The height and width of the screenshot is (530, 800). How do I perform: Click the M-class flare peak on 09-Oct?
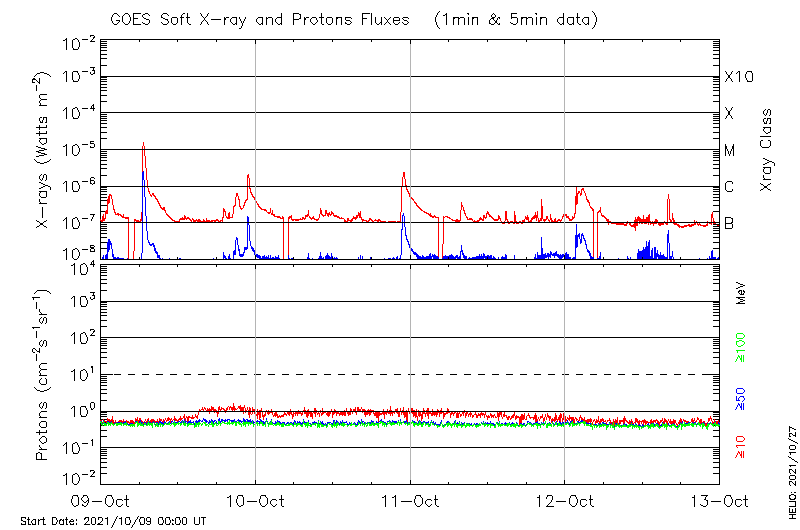coord(143,144)
